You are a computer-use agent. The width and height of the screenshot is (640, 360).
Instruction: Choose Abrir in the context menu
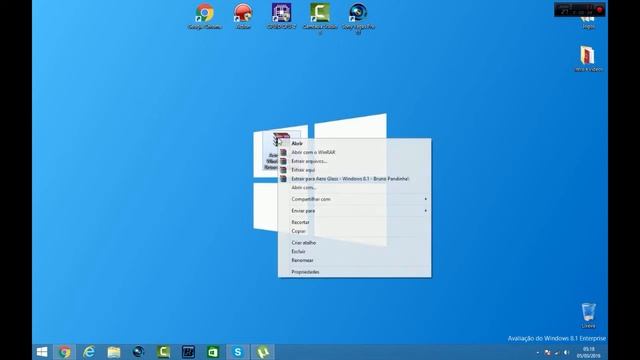click(x=354, y=144)
